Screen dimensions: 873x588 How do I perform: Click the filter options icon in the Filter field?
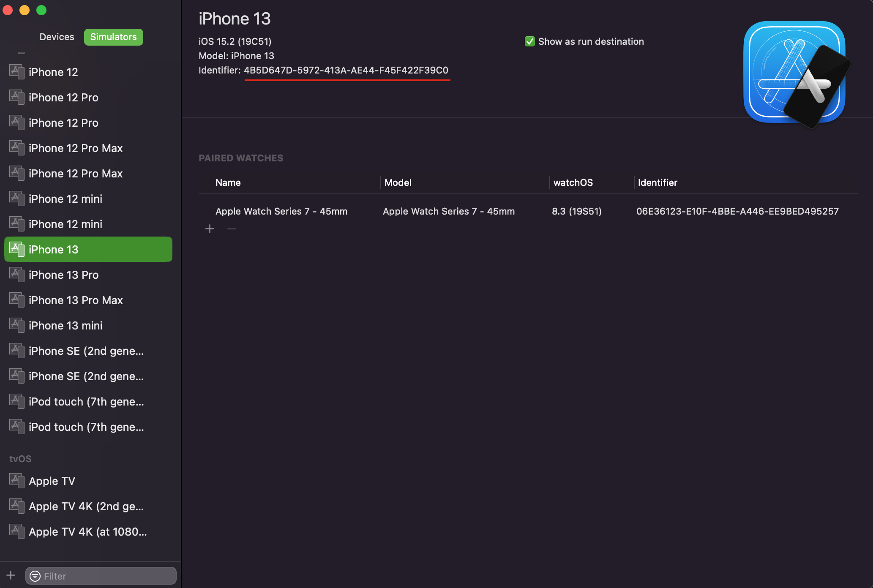[35, 576]
